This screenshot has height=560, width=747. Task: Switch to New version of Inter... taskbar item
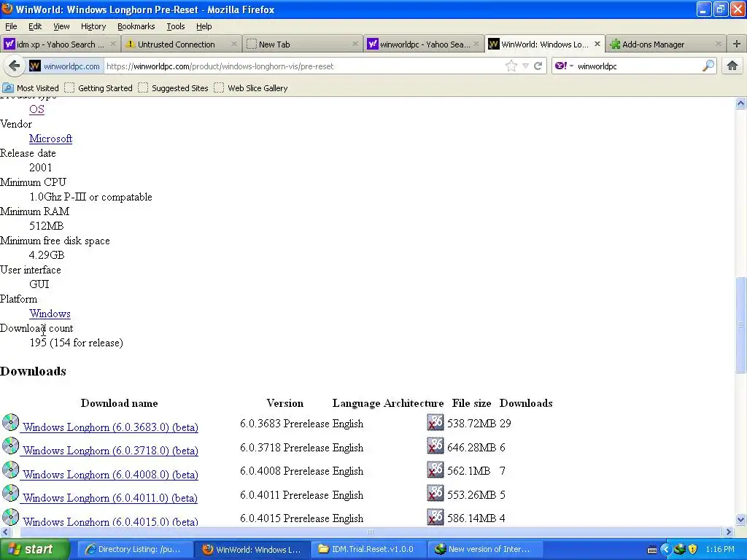click(x=484, y=549)
